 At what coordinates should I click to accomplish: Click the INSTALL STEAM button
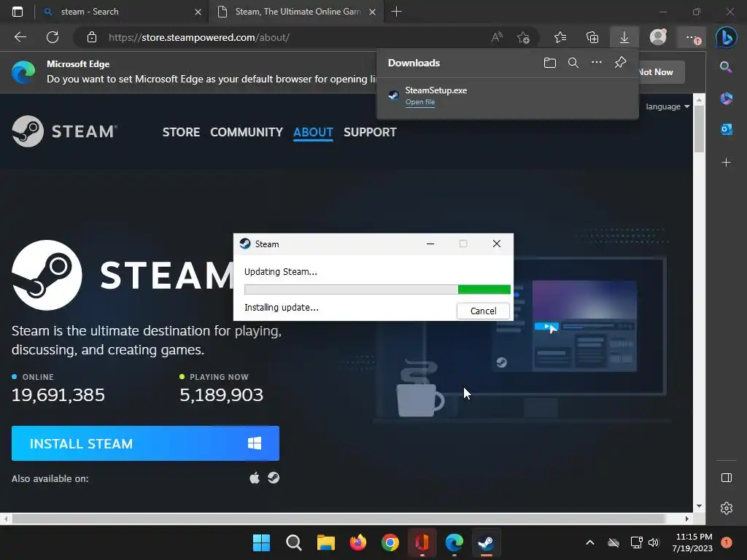click(145, 443)
